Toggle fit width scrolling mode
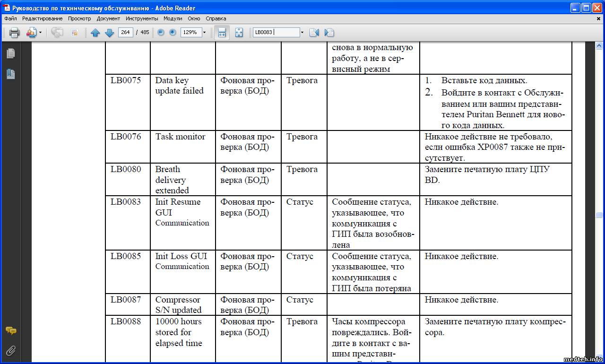The height and width of the screenshot is (364, 605). point(222,33)
